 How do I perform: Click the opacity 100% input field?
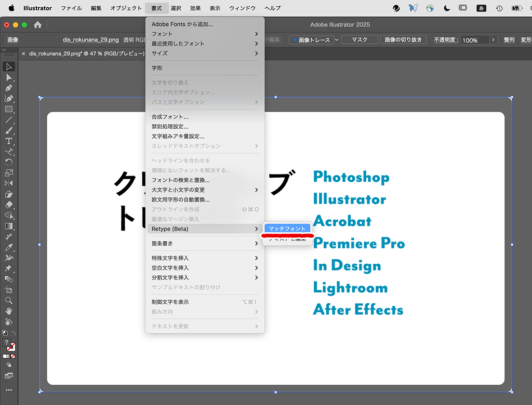point(475,40)
